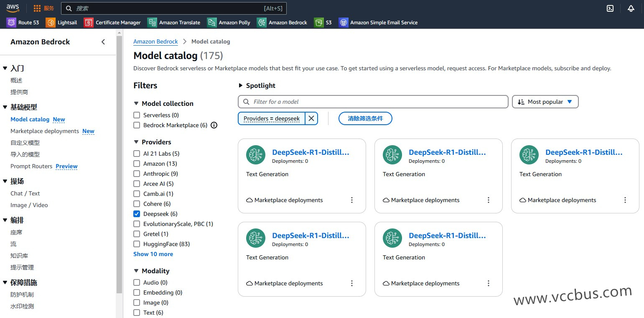Open the Amazon Polly shortcut icon

pyautogui.click(x=212, y=23)
